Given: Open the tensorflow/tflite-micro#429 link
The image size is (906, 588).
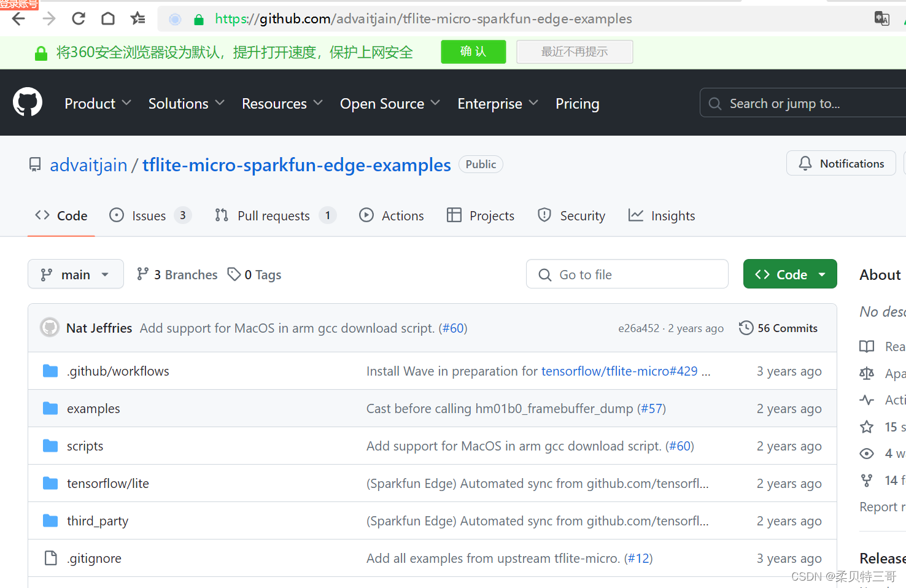Looking at the screenshot, I should pyautogui.click(x=619, y=371).
